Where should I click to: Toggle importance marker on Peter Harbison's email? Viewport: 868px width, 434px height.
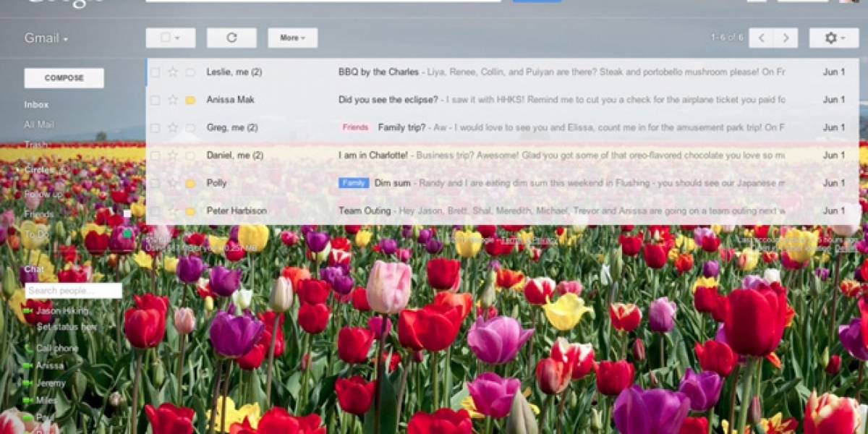click(190, 211)
